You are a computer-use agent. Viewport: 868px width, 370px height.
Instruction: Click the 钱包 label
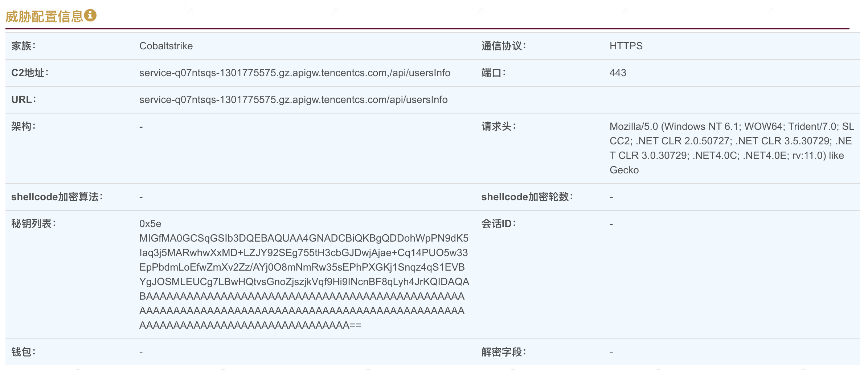pyautogui.click(x=24, y=352)
